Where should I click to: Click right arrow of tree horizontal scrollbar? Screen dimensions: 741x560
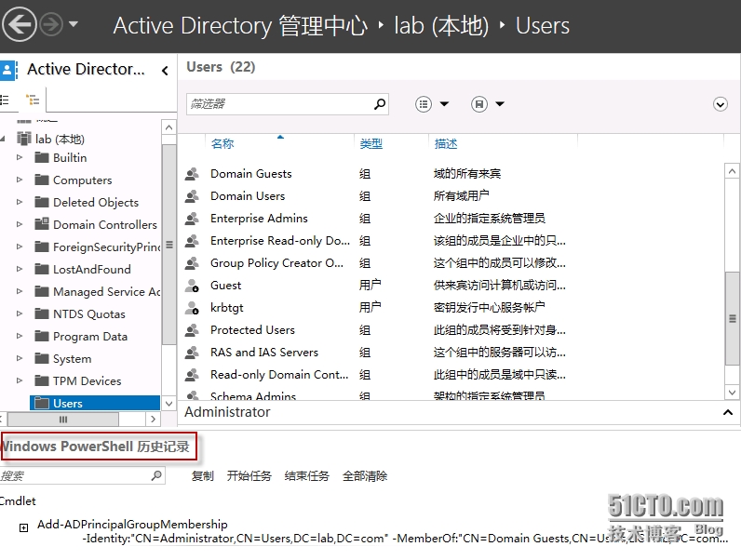pos(153,419)
